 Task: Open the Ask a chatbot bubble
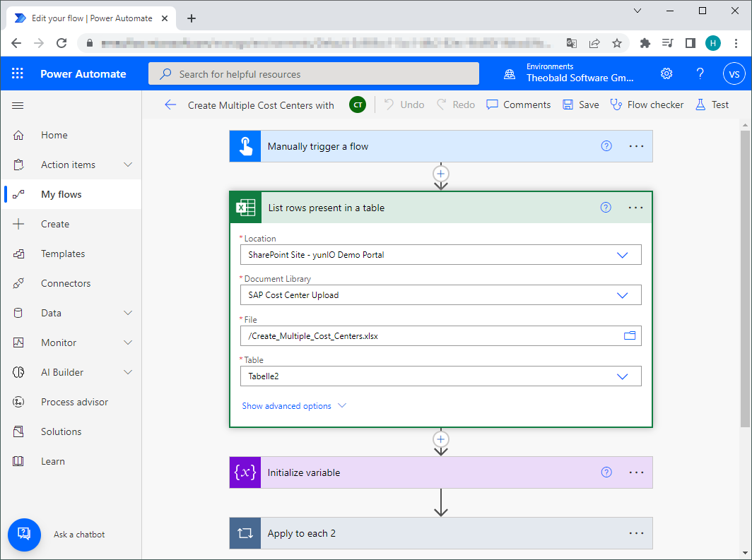tap(24, 535)
